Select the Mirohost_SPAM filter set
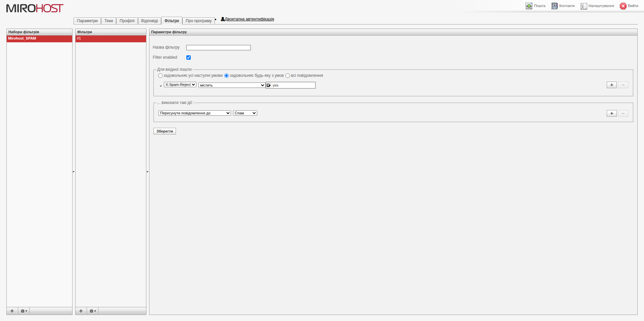Screen dimensions: 644x321 pos(39,39)
